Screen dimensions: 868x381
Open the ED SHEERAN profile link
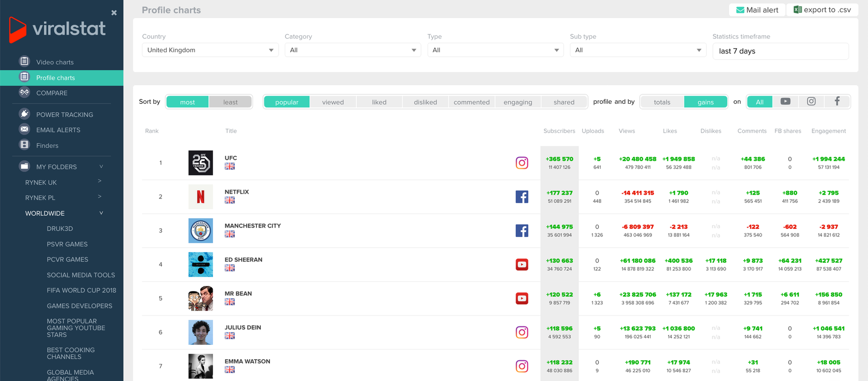tap(243, 260)
